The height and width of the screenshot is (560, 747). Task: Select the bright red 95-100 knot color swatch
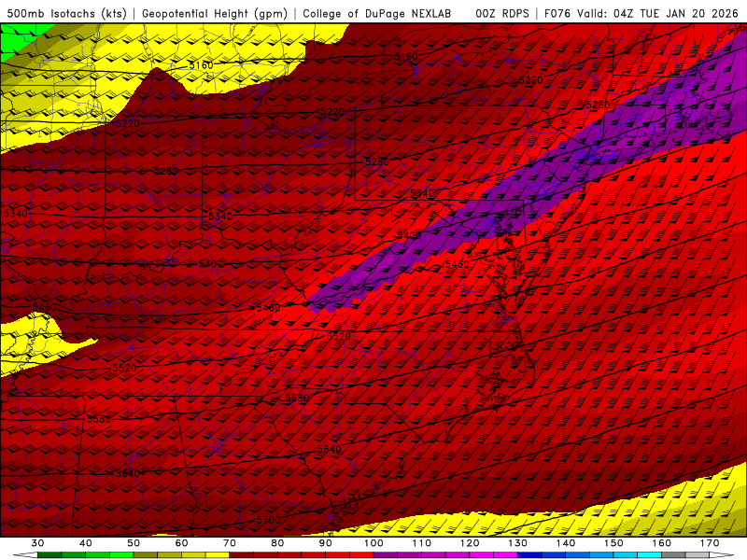pyautogui.click(x=361, y=555)
